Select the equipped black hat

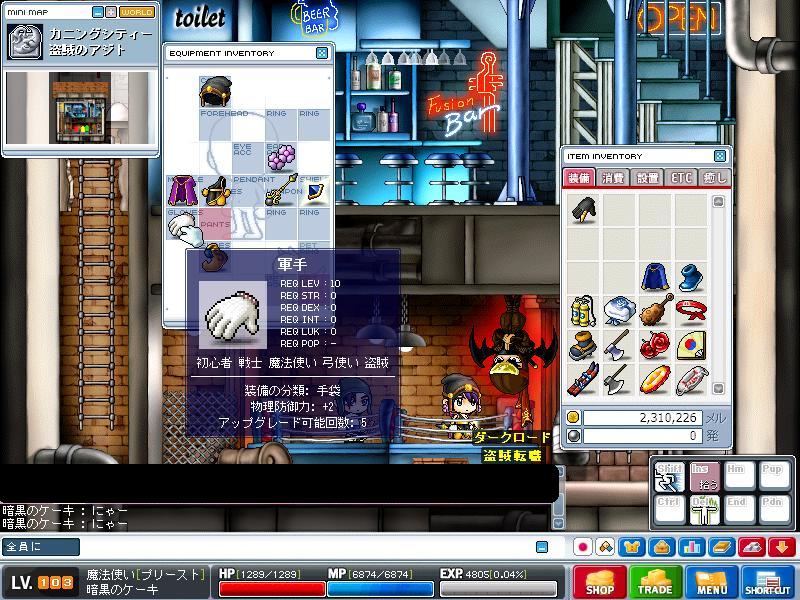click(215, 91)
